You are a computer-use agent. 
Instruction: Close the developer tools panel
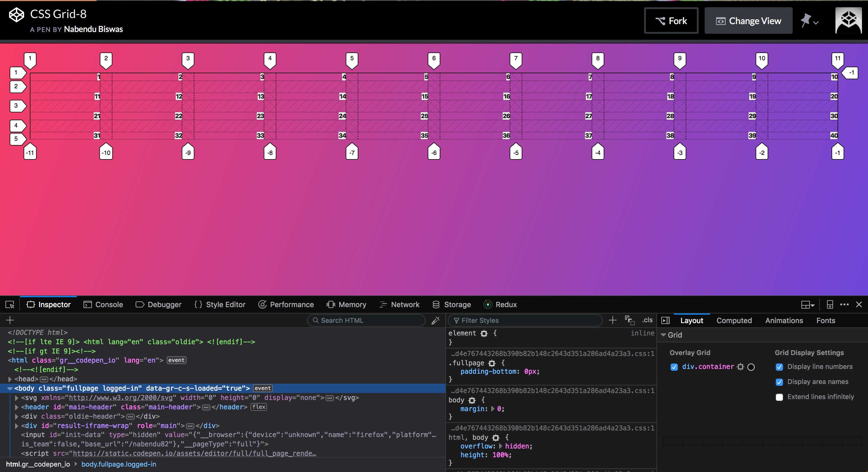pyautogui.click(x=859, y=304)
